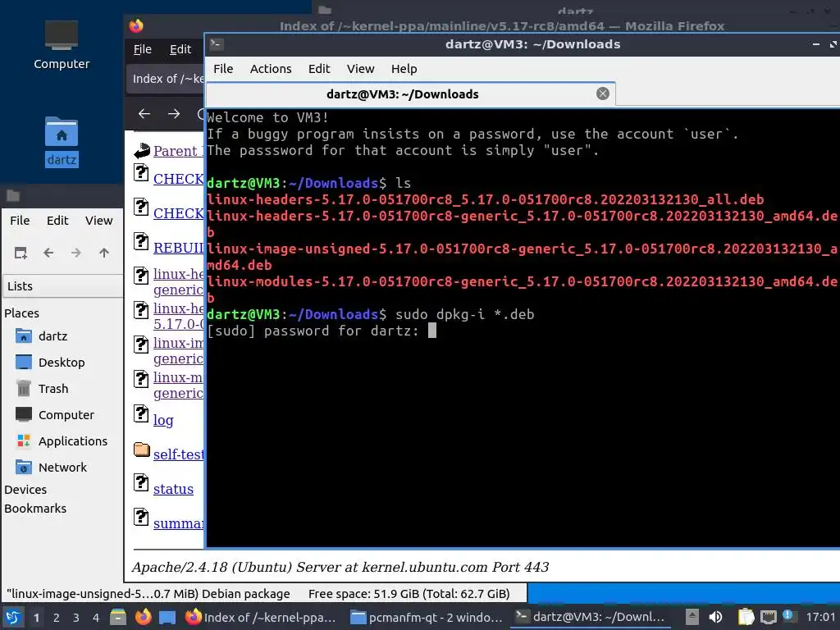This screenshot has width=840, height=630.
Task: Open the Edit menu in Firefox
Action: click(x=180, y=49)
